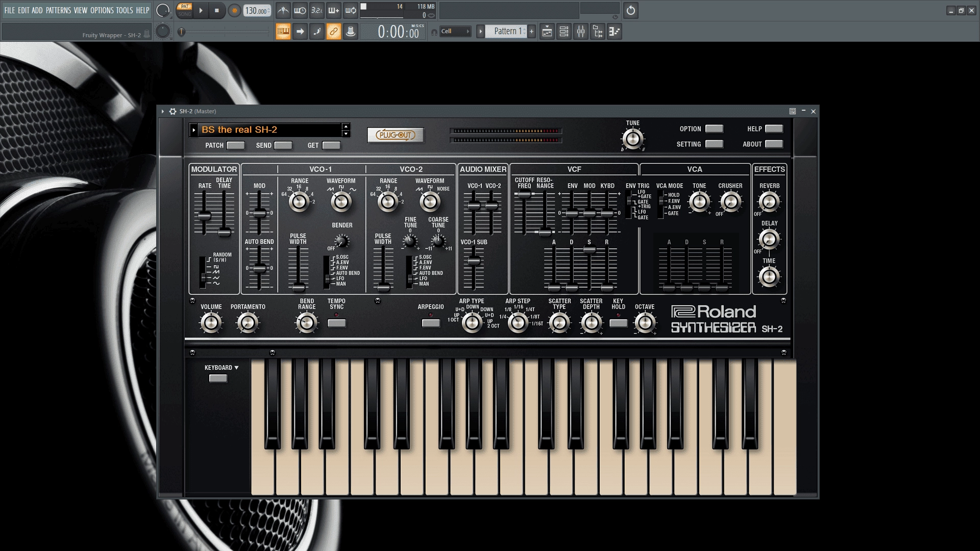Click the main volume knob top left

click(162, 10)
